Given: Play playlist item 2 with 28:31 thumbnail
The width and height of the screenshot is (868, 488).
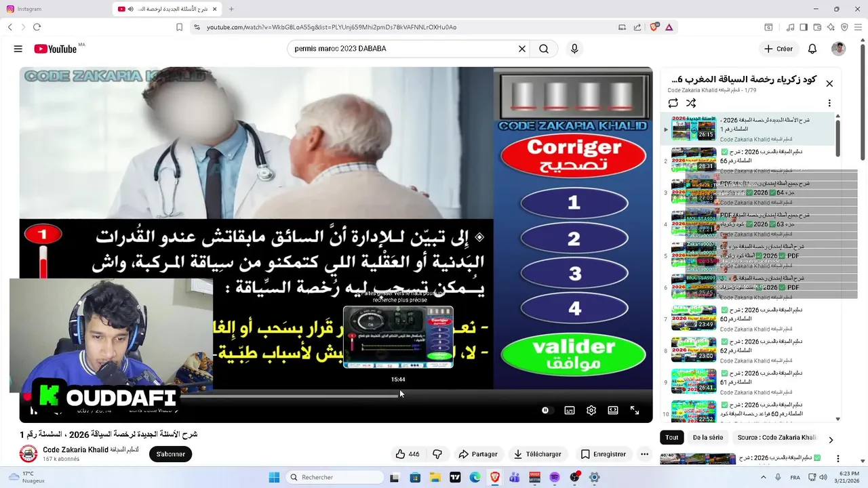Looking at the screenshot, I should (694, 160).
